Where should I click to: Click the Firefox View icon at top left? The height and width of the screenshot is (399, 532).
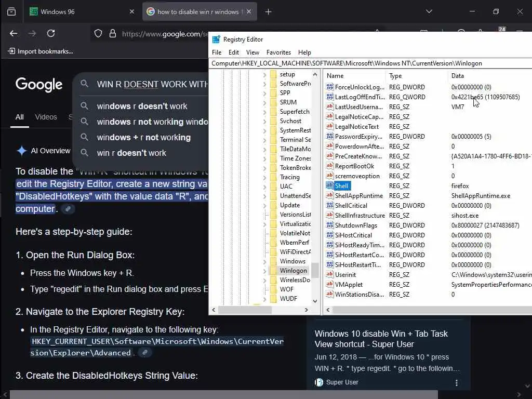11,11
